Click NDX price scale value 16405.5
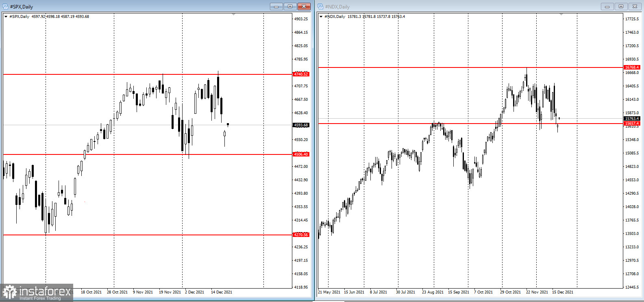The width and height of the screenshot is (644, 302). (632, 86)
